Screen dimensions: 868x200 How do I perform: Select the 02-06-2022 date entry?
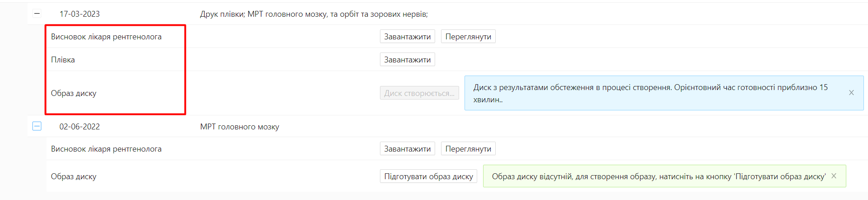click(80, 127)
